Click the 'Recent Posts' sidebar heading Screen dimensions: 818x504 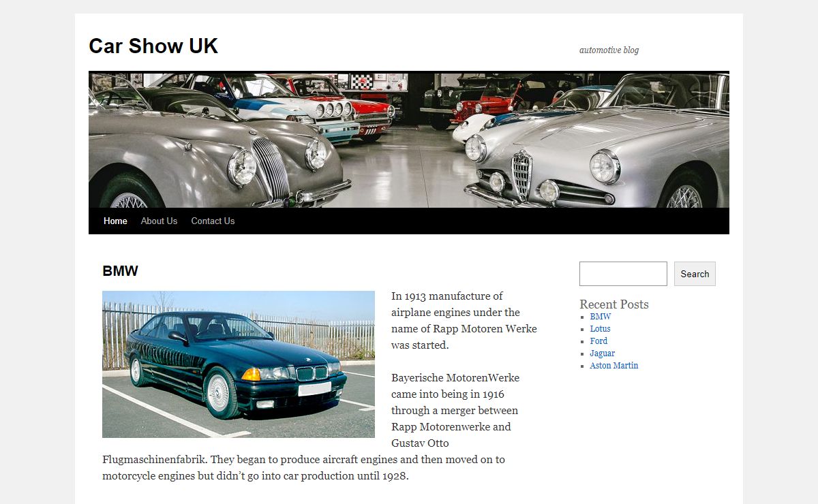coord(614,304)
